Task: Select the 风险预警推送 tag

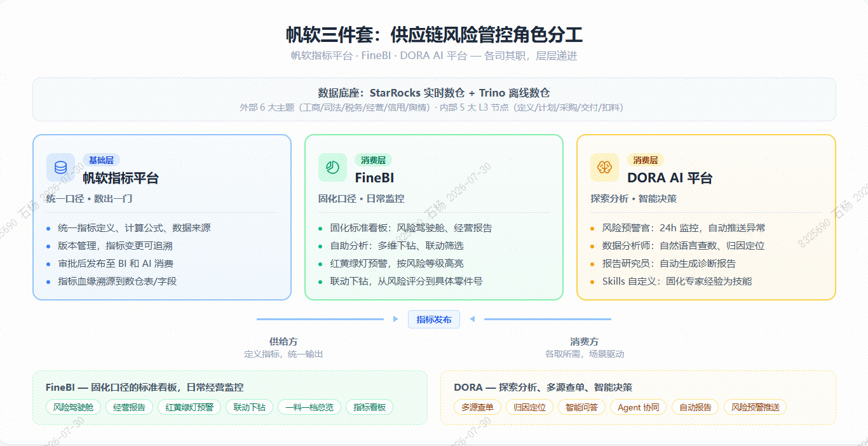Action: tap(756, 407)
